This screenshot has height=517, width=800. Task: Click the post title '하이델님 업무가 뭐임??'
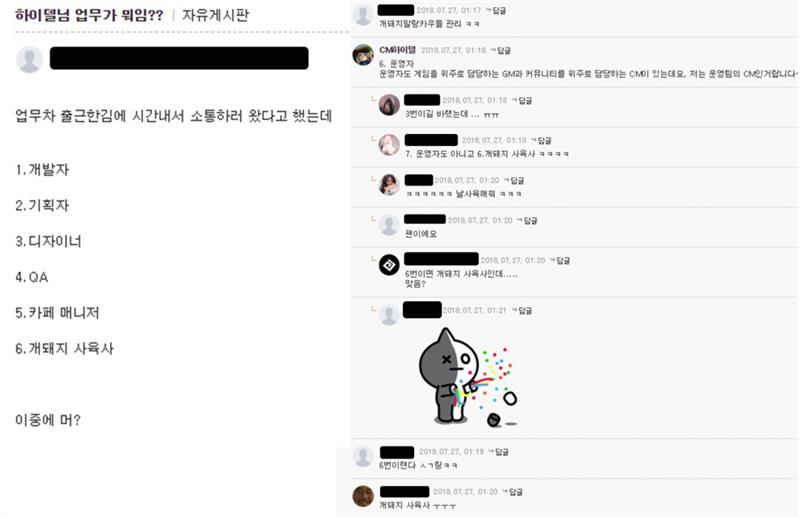click(x=89, y=15)
